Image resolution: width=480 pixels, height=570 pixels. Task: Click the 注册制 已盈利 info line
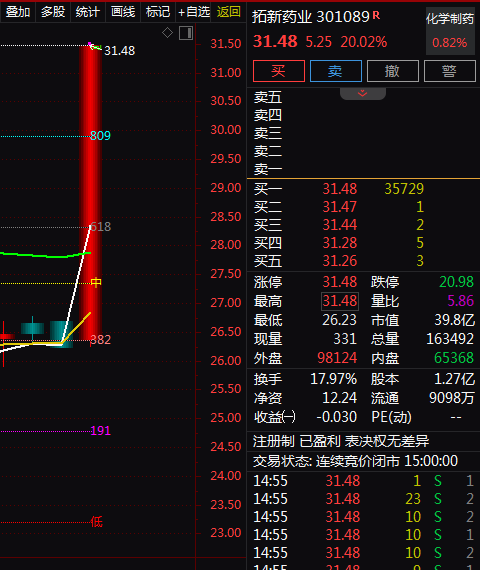(x=341, y=441)
